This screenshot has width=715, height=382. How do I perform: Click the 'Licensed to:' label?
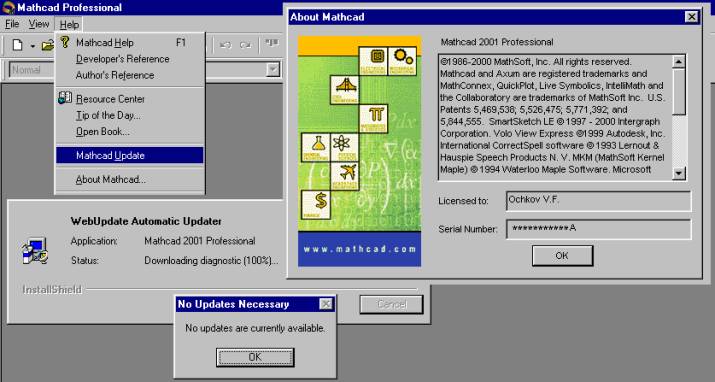click(463, 201)
